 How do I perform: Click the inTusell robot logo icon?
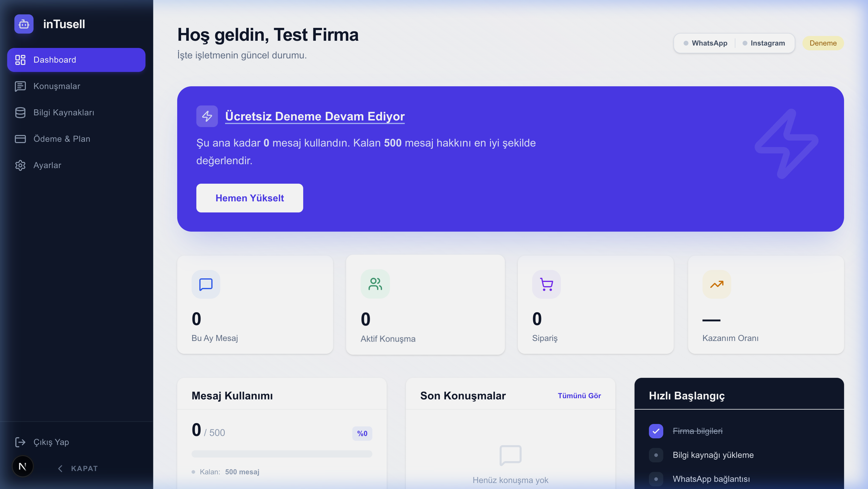24,24
